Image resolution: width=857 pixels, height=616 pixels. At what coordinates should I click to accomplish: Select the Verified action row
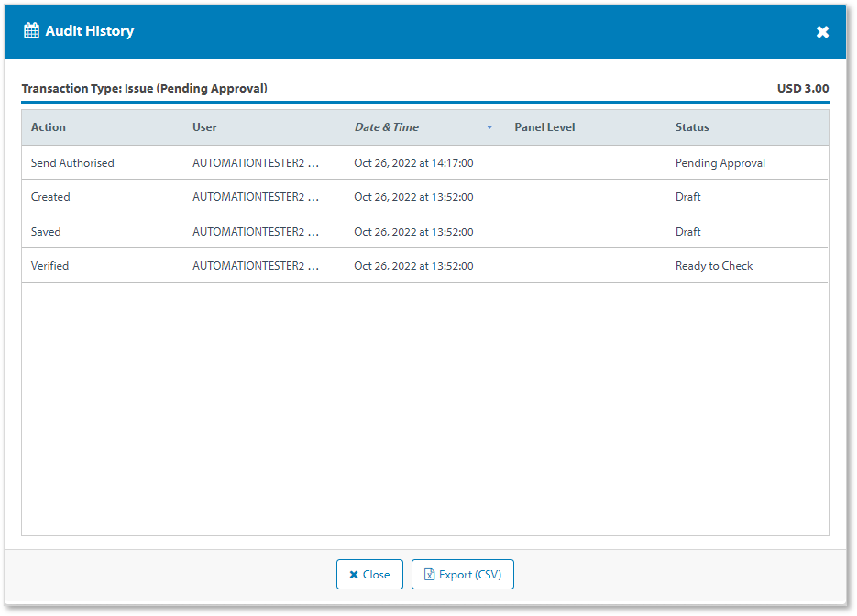[49, 266]
